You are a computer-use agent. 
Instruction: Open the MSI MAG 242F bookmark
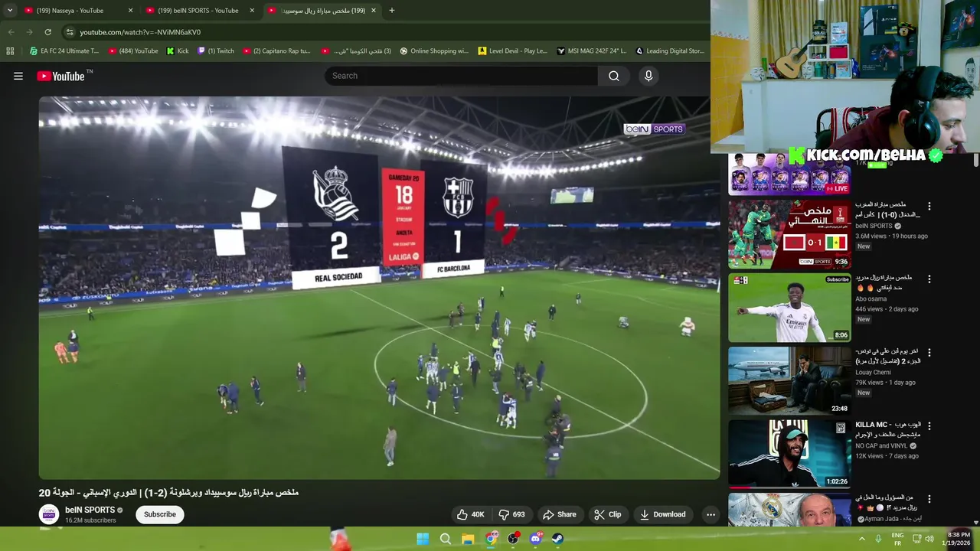pyautogui.click(x=592, y=51)
